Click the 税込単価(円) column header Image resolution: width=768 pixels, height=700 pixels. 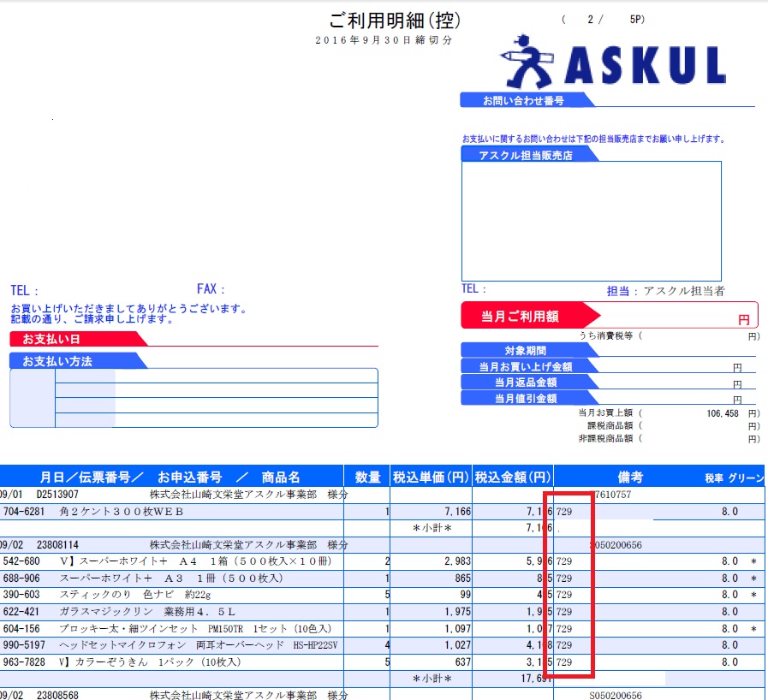point(431,477)
